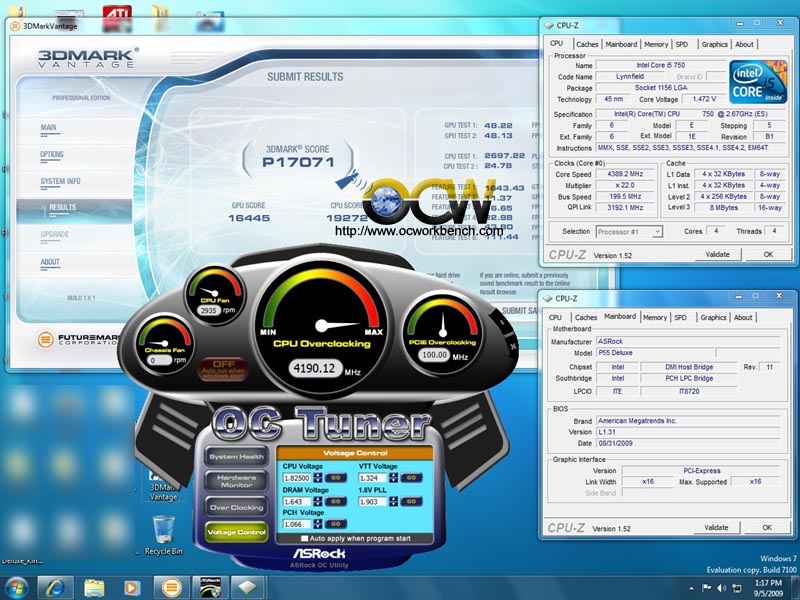Apply CPU Voltage with GO button
This screenshot has width=800, height=600.
pyautogui.click(x=336, y=478)
